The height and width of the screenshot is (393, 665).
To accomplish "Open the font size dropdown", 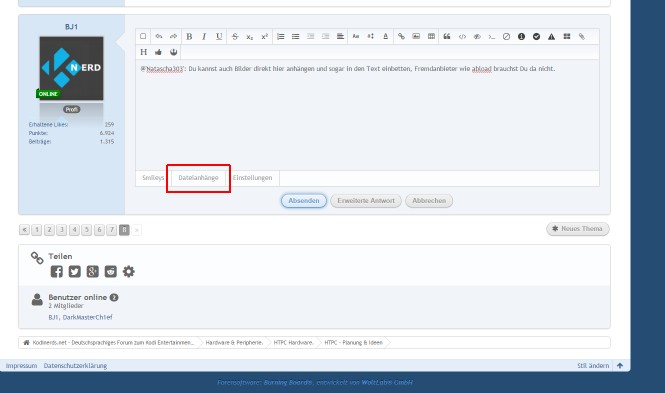I will tap(370, 36).
